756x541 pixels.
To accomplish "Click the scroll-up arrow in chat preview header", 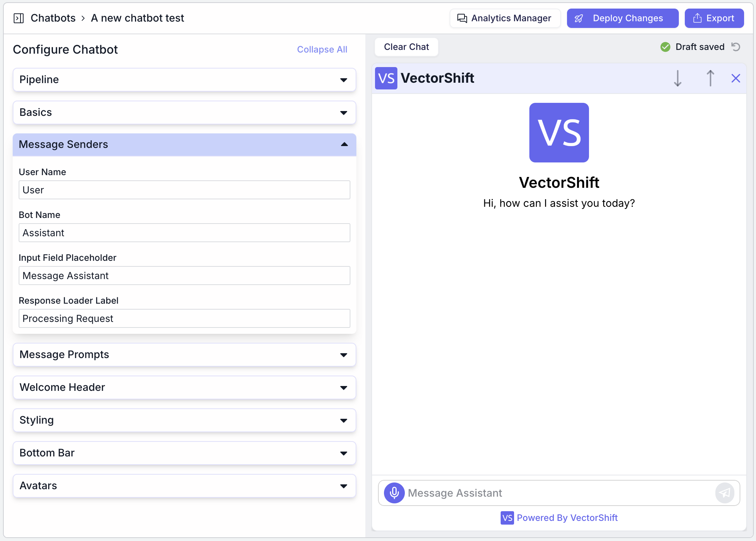I will pos(710,78).
